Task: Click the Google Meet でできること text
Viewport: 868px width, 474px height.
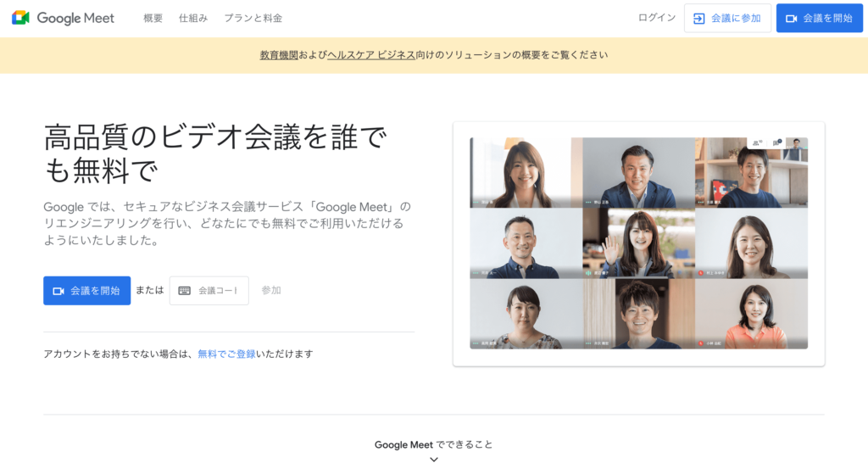Action: point(433,444)
